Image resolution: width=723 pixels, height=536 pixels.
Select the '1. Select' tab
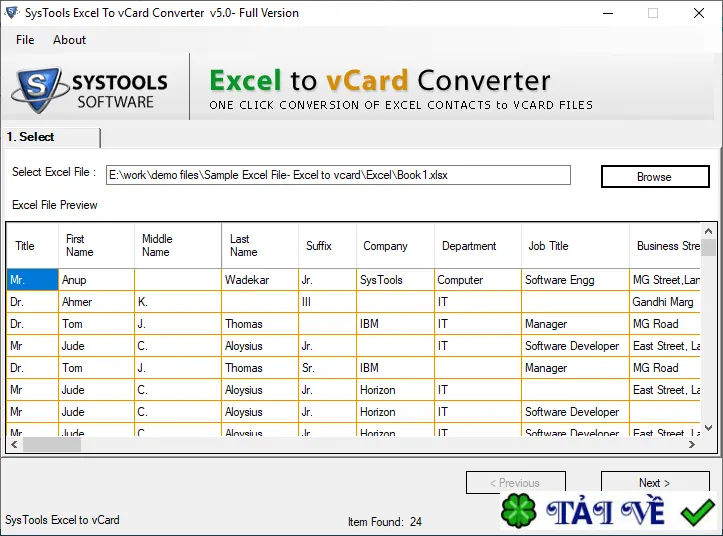pos(52,137)
